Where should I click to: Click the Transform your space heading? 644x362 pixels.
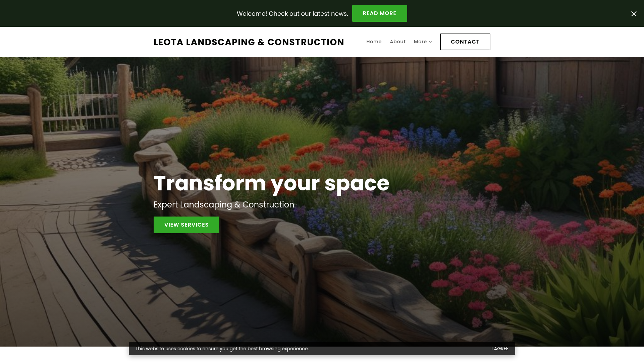tap(271, 183)
